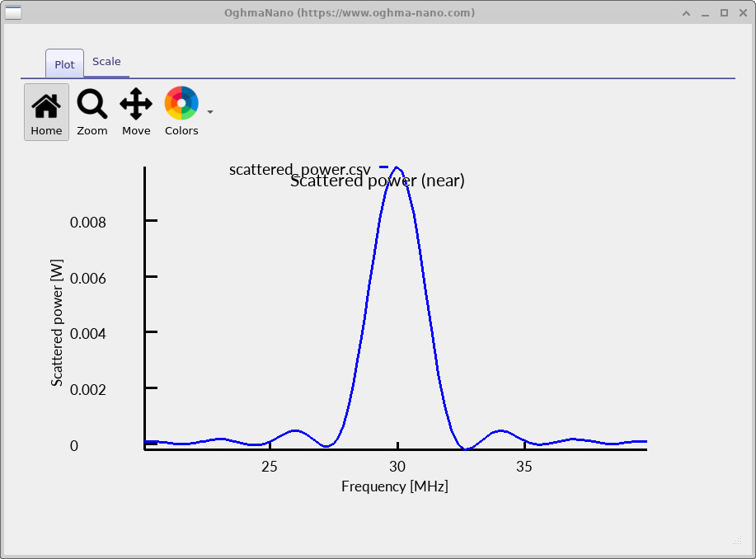Click the 35 x-axis tick label

(524, 467)
